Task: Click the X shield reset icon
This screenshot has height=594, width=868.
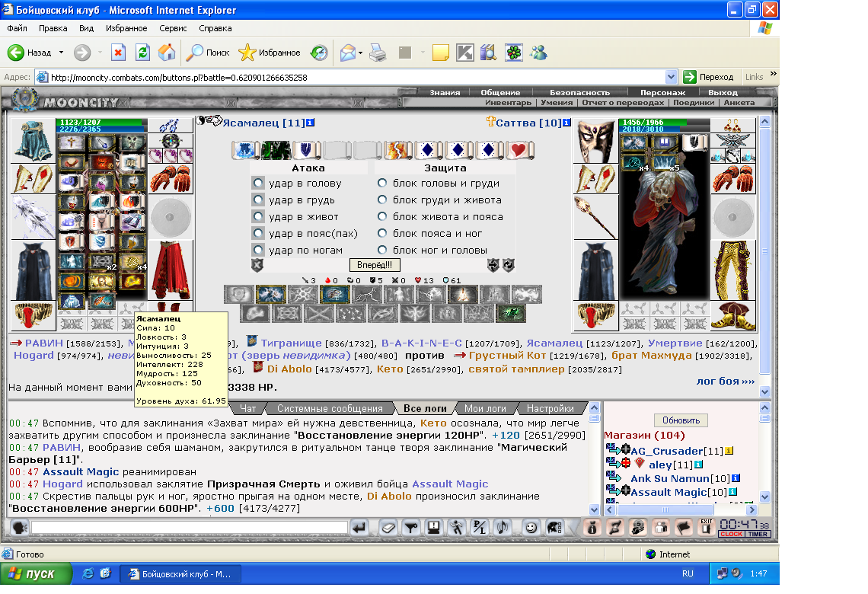Action: pos(257,264)
